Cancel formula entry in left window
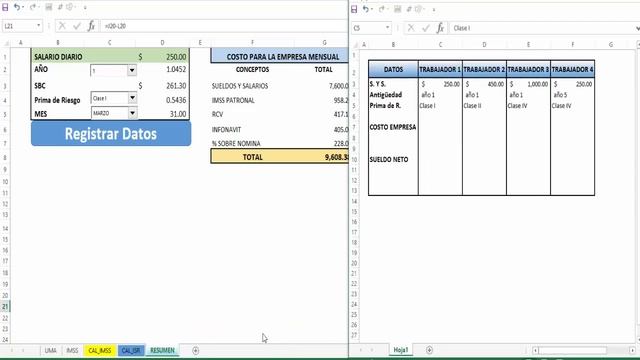640x360 pixels. (62, 26)
